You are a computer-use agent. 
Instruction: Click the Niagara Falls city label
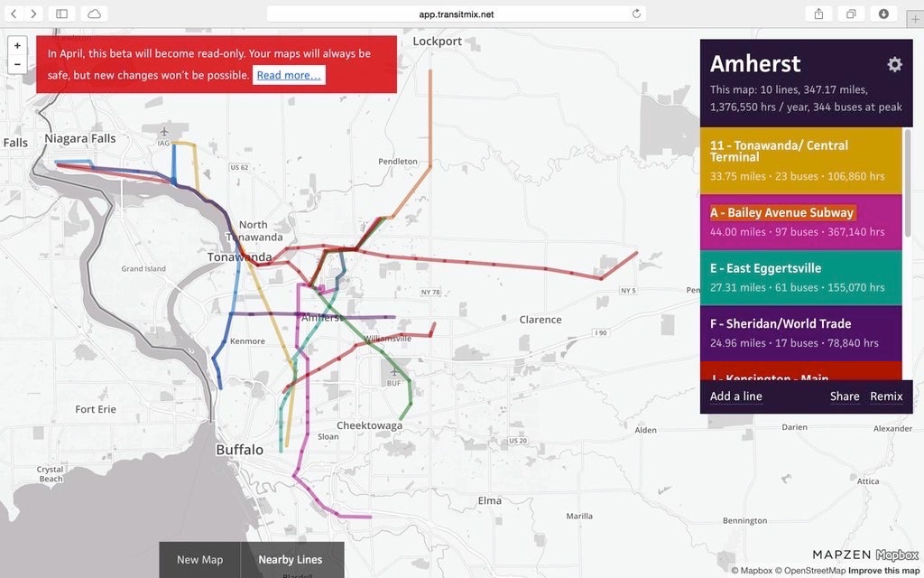click(x=80, y=138)
